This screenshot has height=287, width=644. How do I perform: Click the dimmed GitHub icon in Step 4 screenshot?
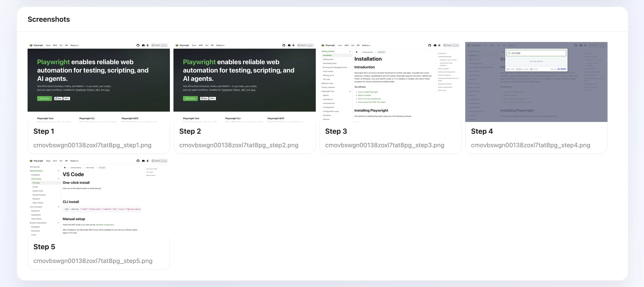click(x=576, y=46)
